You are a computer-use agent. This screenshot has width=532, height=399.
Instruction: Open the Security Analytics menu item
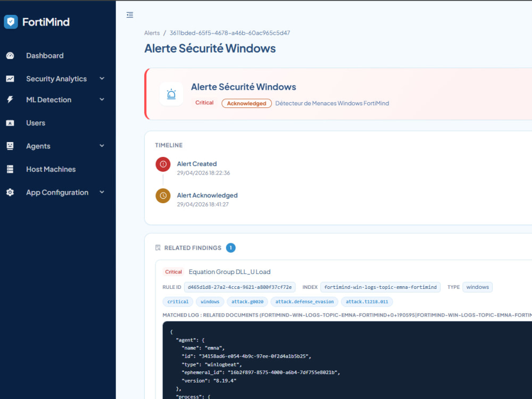(57, 79)
